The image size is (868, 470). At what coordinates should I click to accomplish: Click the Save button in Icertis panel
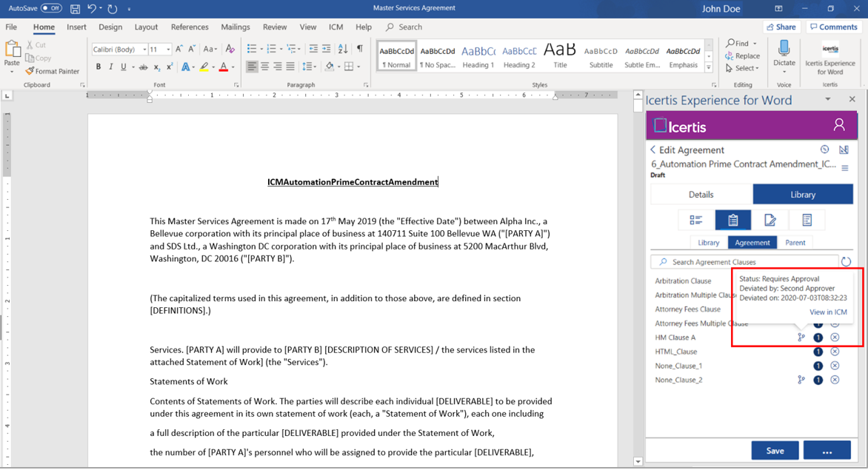775,451
